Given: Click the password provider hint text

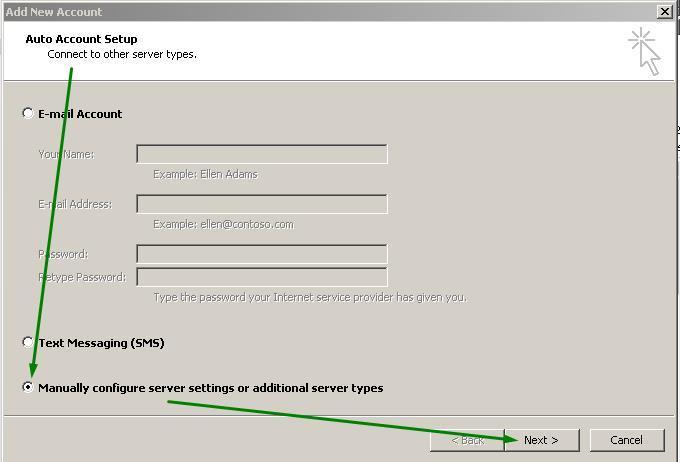Looking at the screenshot, I should 310,297.
